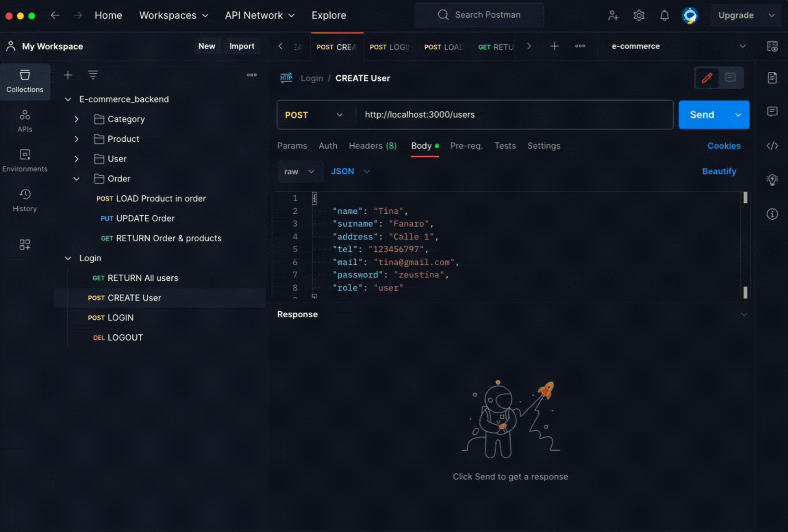This screenshot has height=532, width=788.
Task: Click the Search Postman field
Action: click(479, 15)
